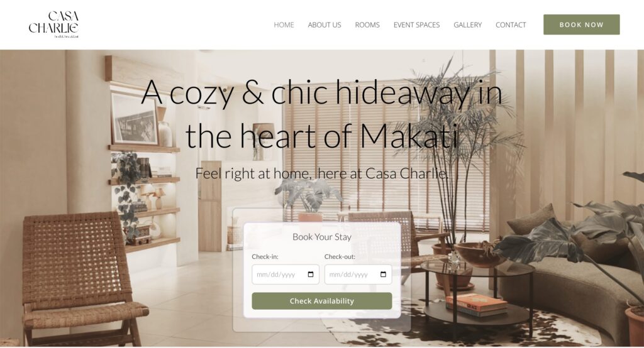The width and height of the screenshot is (644, 348).
Task: Click the framed picture on the shelf
Action: (x=135, y=118)
